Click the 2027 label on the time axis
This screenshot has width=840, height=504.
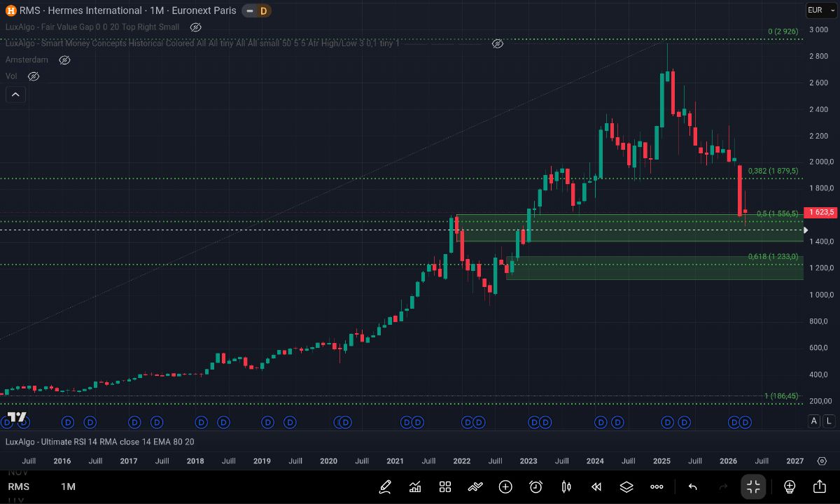(795, 461)
